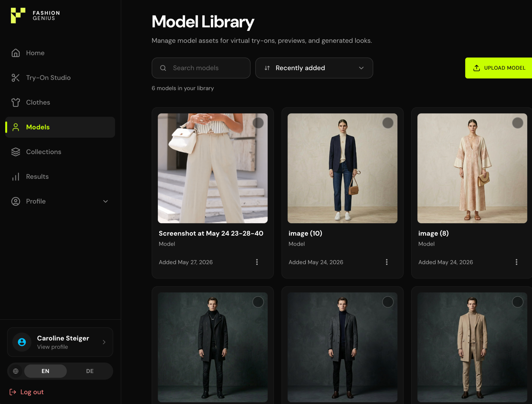The width and height of the screenshot is (532, 404).
Task: Select the beige suit model checkbox
Action: click(x=518, y=302)
